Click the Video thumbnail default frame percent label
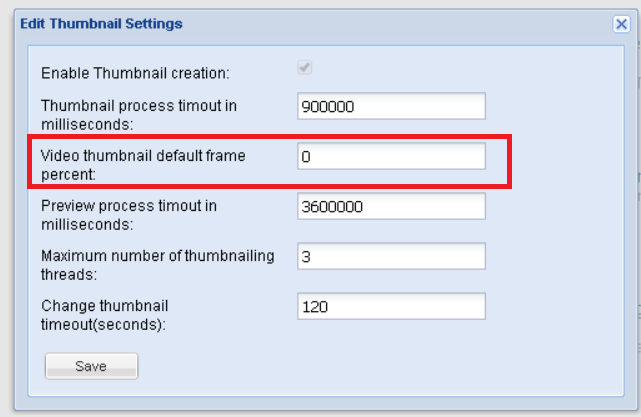The image size is (641, 417). click(143, 165)
